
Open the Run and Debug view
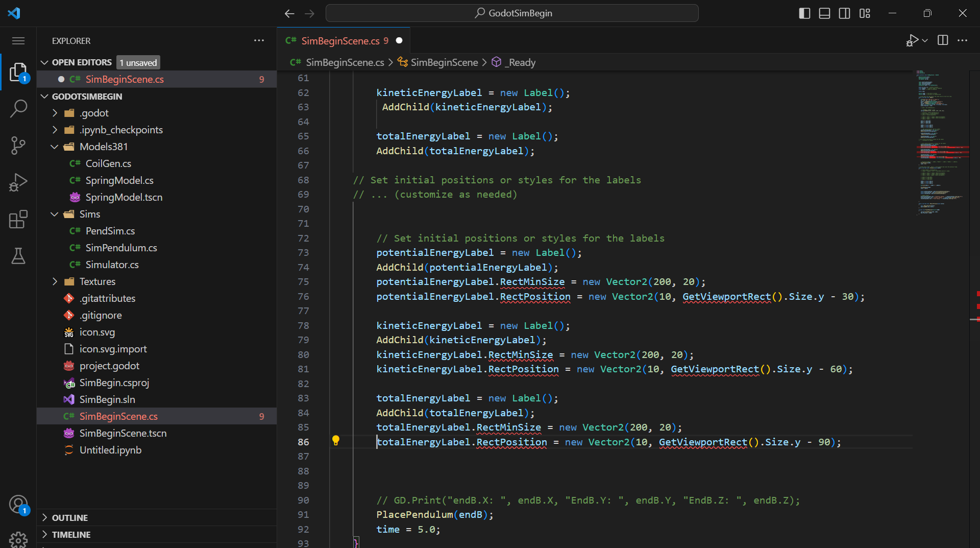18,182
